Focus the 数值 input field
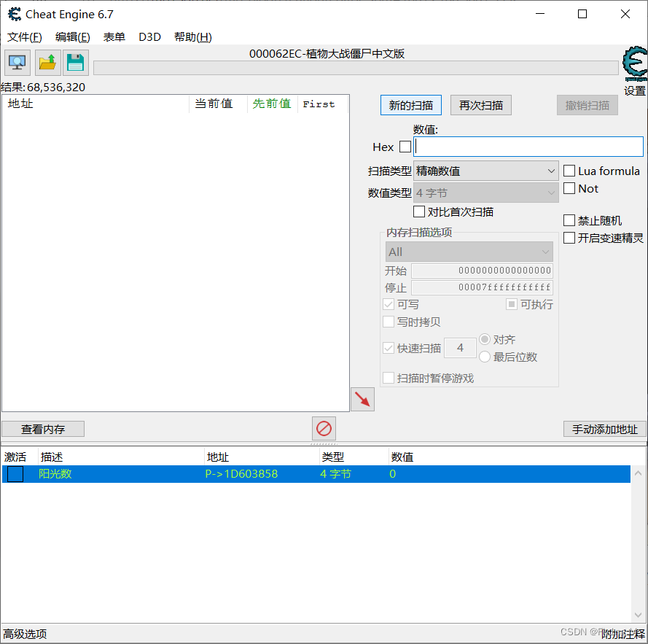 point(528,147)
